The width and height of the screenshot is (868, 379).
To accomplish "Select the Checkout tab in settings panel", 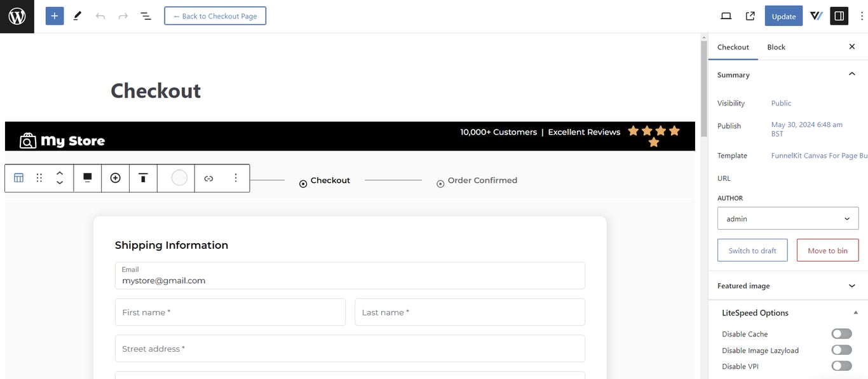I will [x=733, y=46].
